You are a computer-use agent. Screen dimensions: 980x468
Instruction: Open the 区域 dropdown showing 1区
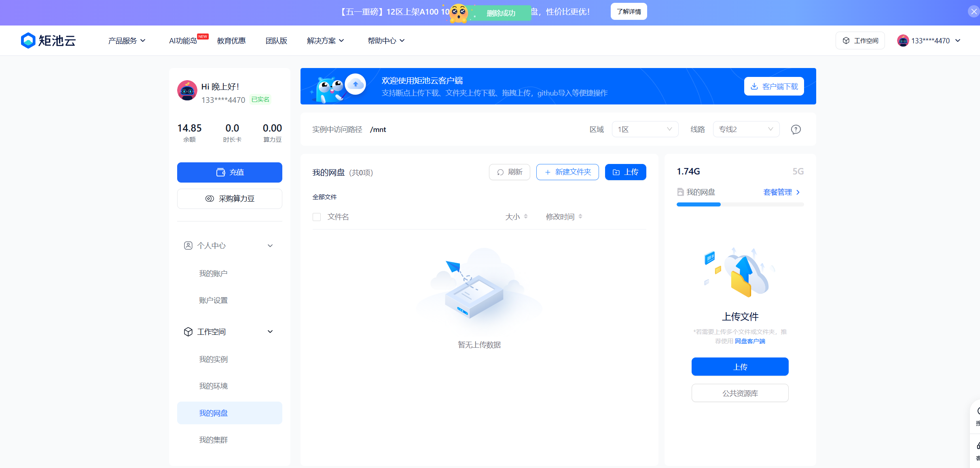pos(645,129)
